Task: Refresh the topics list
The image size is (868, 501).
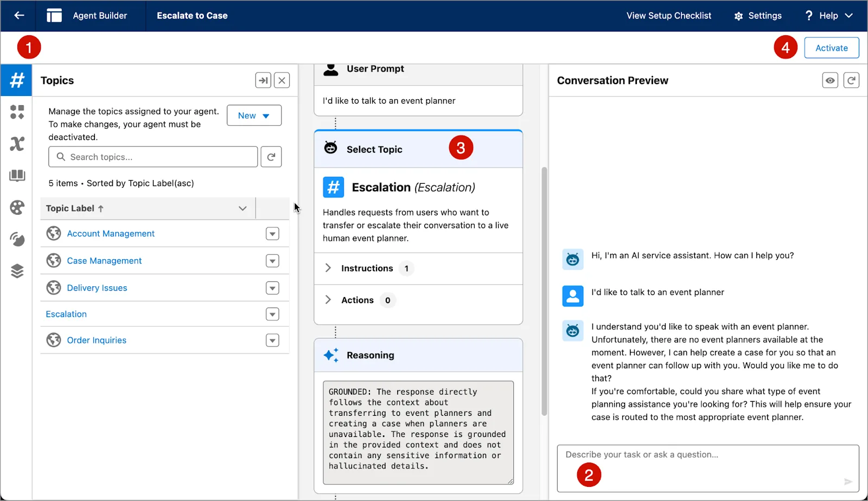Action: [x=271, y=157]
